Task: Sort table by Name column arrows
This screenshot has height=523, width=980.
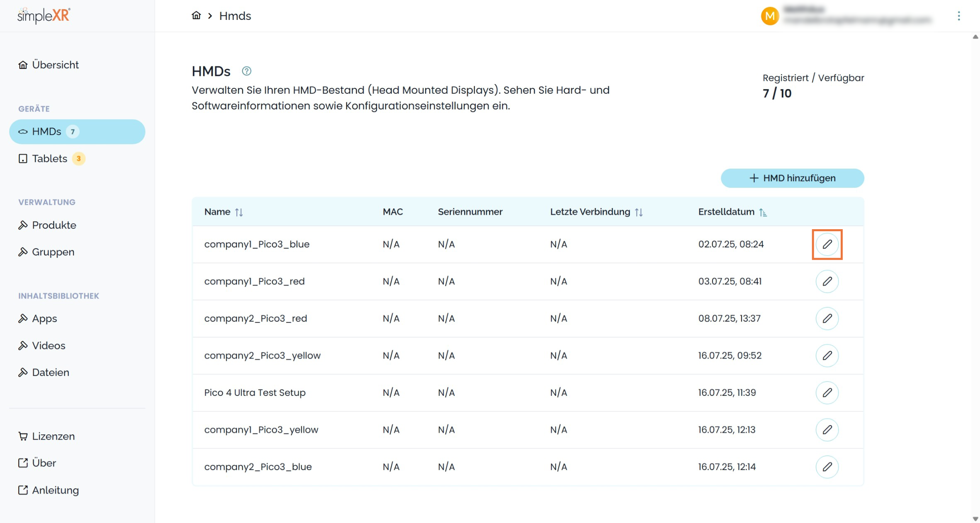Action: (239, 212)
